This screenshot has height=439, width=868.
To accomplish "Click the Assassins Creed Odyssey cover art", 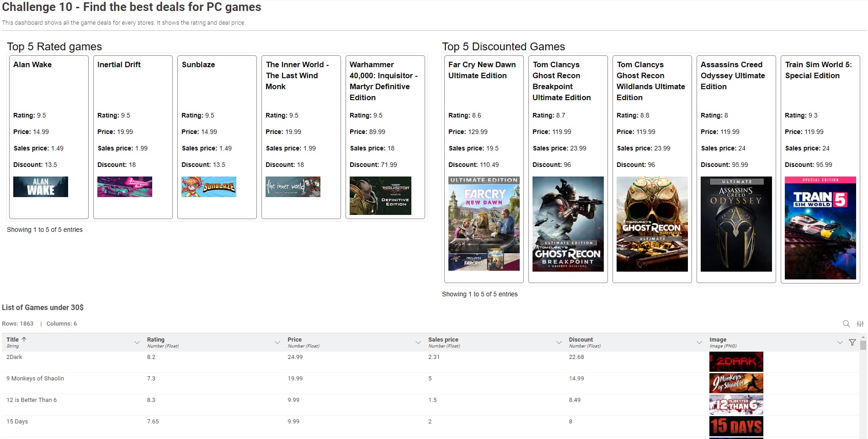I will tap(736, 224).
